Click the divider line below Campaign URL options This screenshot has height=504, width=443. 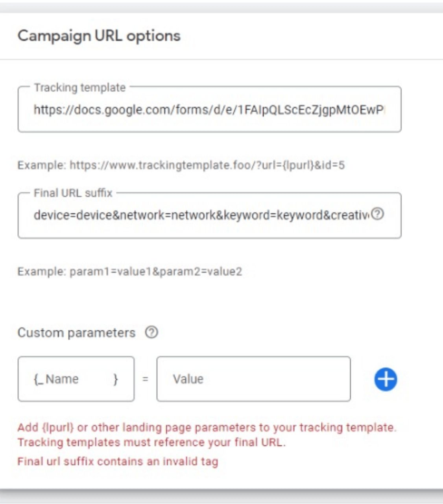coord(221,60)
